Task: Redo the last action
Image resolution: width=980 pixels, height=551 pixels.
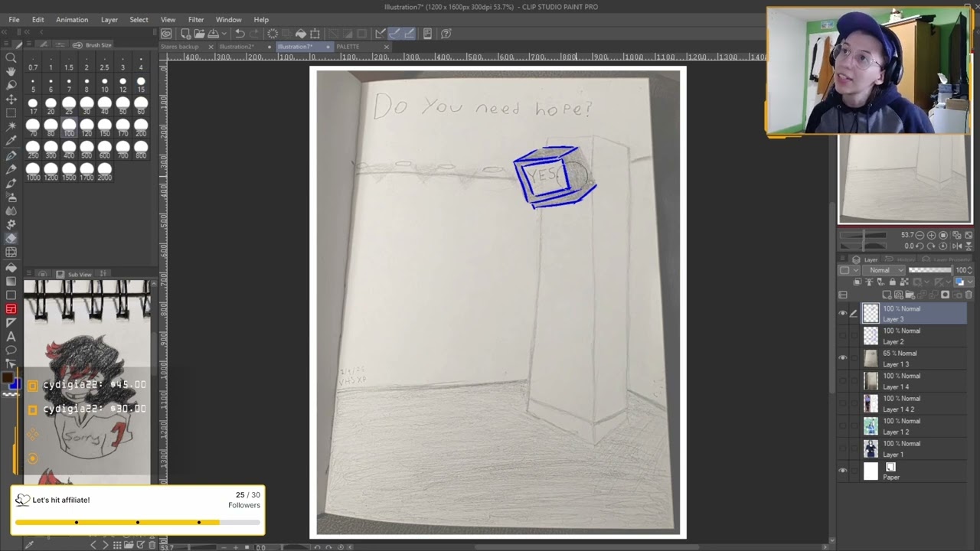Action: coord(254,34)
